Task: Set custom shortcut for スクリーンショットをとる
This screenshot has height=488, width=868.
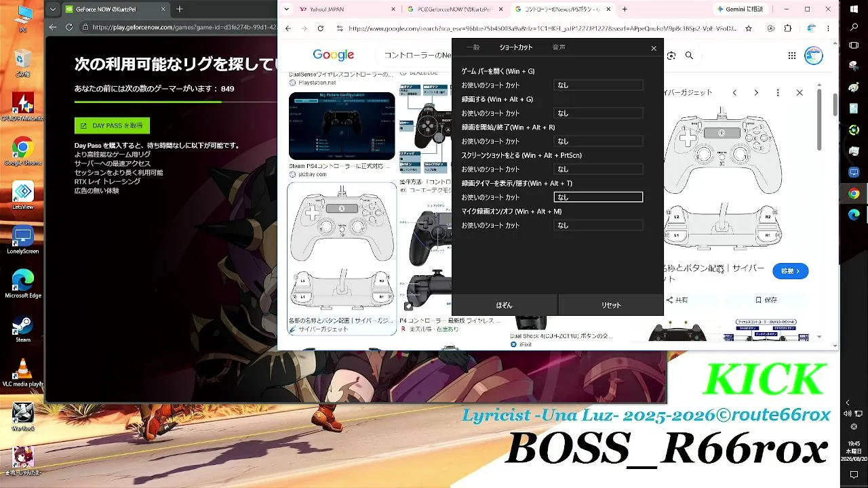Action: tap(598, 169)
